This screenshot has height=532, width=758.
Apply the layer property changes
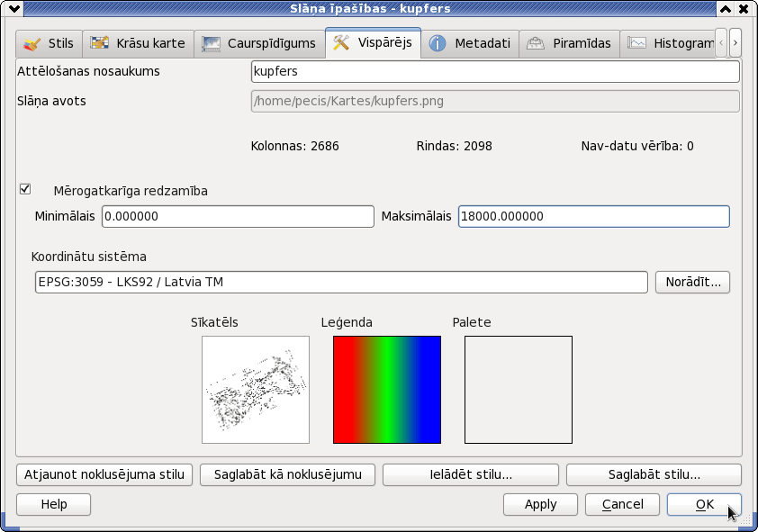(540, 504)
